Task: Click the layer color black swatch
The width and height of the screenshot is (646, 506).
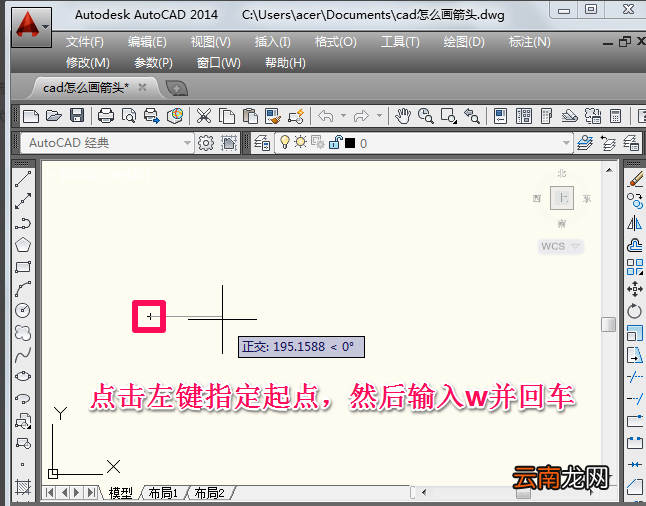Action: (350, 143)
